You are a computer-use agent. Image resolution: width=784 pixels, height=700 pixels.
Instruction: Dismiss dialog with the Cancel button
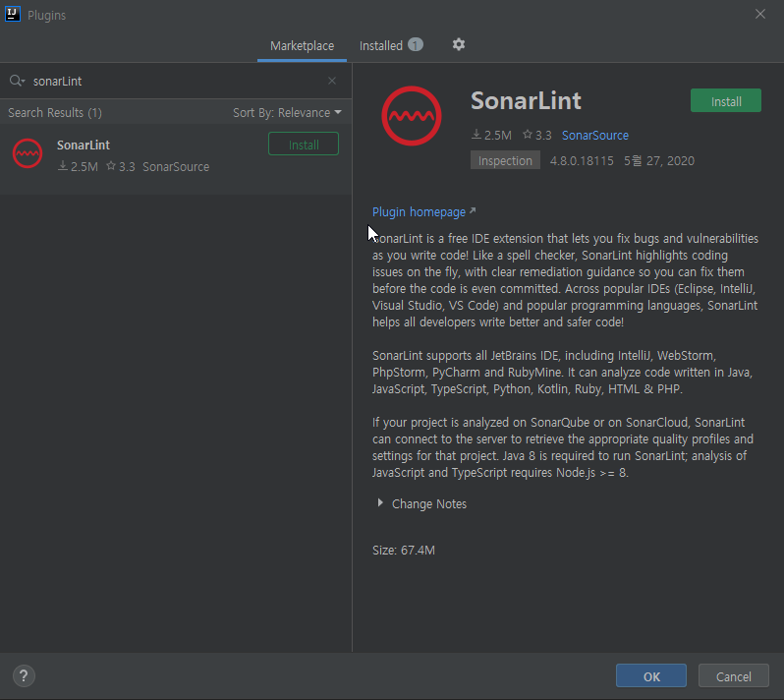pyautogui.click(x=733, y=676)
